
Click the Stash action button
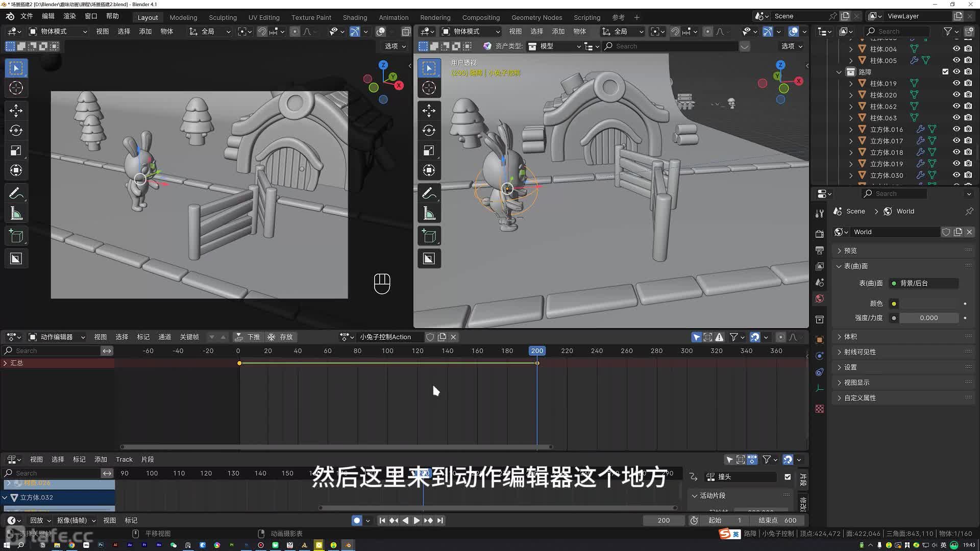pyautogui.click(x=281, y=337)
